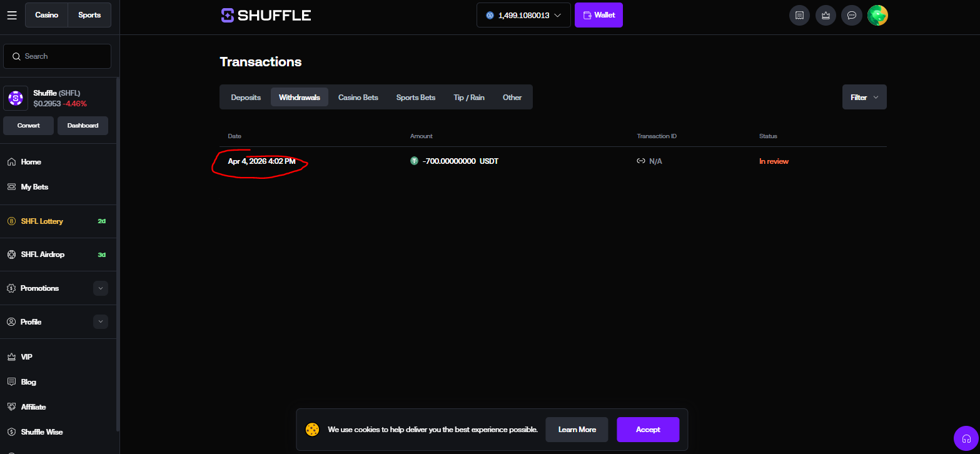Click the cookie icon in the banner
Screen dimensions: 980x454
(x=312, y=430)
